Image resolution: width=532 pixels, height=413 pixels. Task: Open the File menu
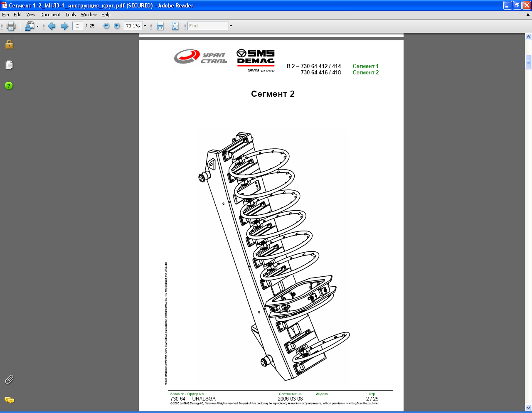(x=5, y=15)
